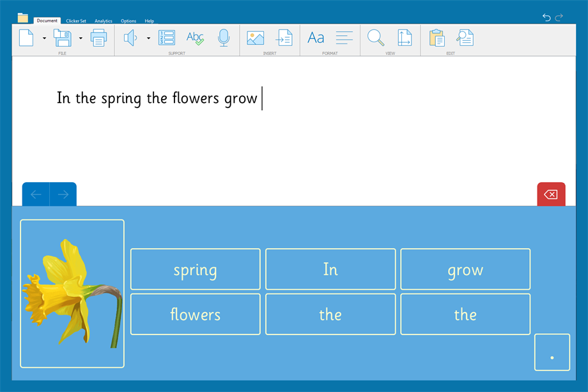
Task: Open the spell check tool
Action: pos(195,38)
